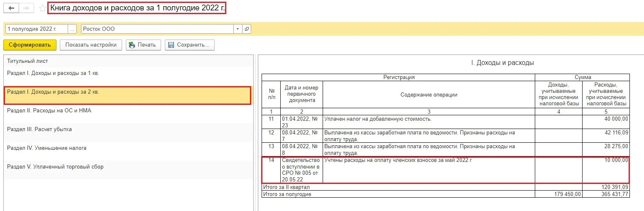The image size is (644, 211).
Task: Click column header Дата и номер первичного документа
Action: 302,94
